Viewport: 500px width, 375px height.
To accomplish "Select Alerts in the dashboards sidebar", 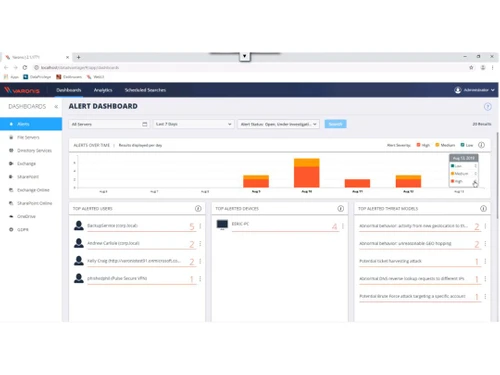I will coord(31,124).
